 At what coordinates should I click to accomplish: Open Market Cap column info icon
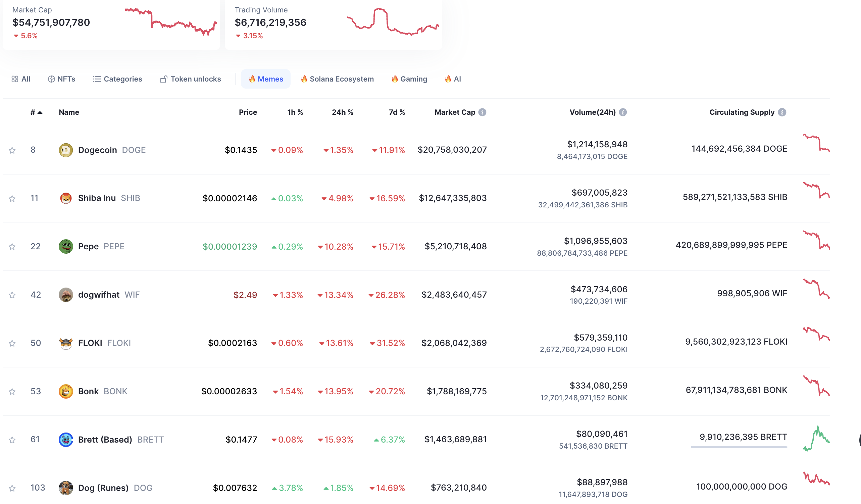[482, 112]
